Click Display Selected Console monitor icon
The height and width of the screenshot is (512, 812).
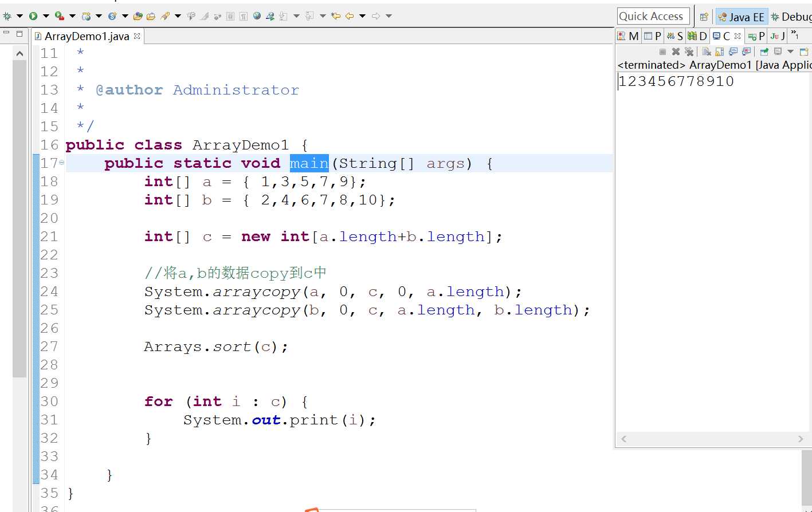coord(778,52)
